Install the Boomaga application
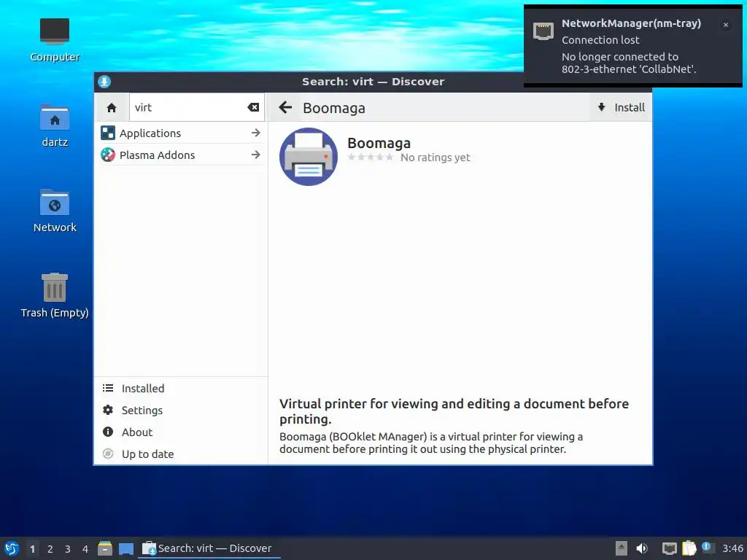747x560 pixels. pyautogui.click(x=622, y=108)
